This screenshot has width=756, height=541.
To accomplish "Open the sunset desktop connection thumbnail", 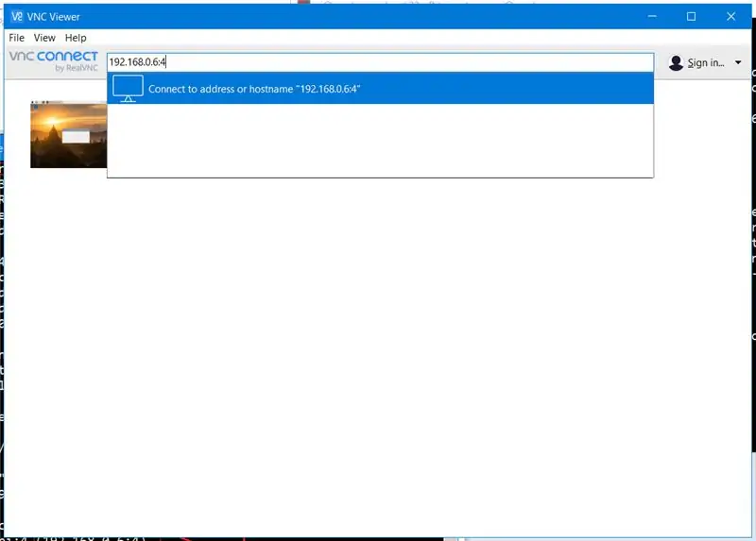I will 68,135.
